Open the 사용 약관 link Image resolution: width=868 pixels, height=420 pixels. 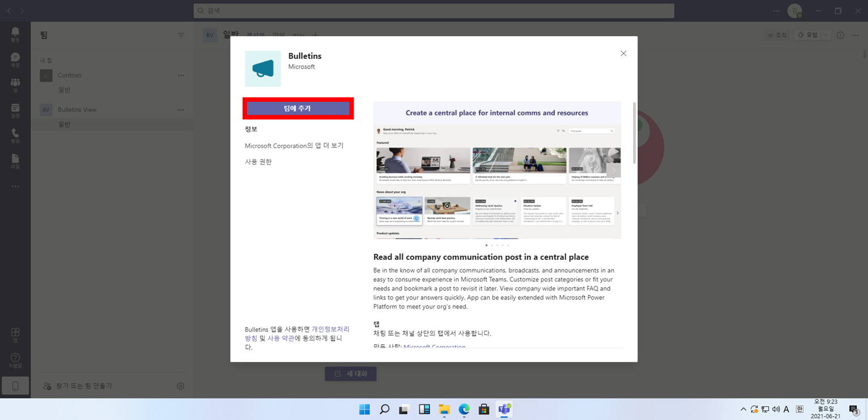click(281, 338)
